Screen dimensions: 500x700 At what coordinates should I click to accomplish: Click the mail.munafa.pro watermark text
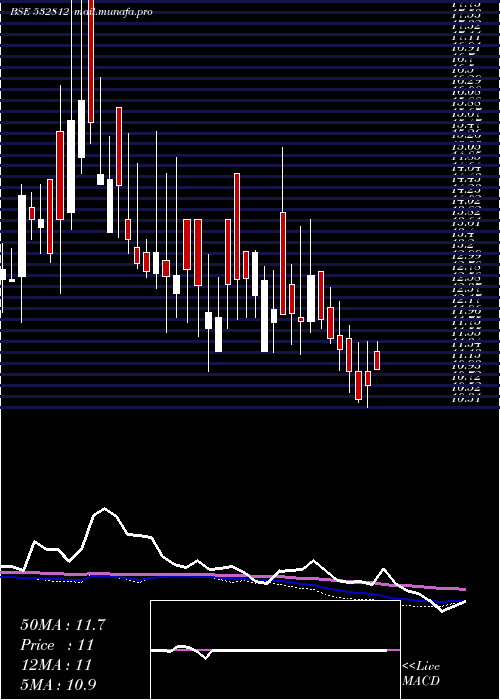[x=112, y=12]
